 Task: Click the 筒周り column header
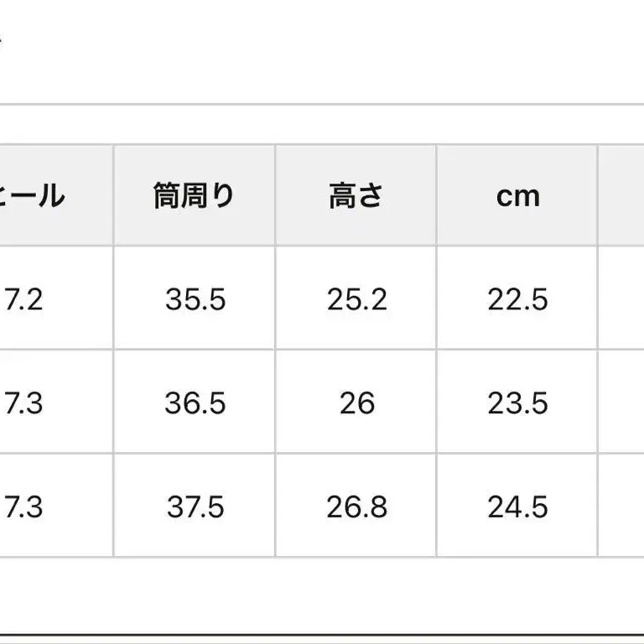coord(195,196)
